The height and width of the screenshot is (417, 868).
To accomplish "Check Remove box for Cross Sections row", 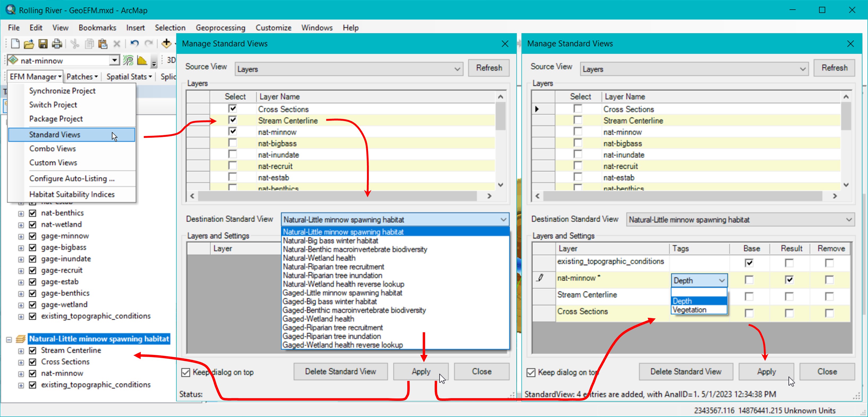I will click(x=829, y=313).
